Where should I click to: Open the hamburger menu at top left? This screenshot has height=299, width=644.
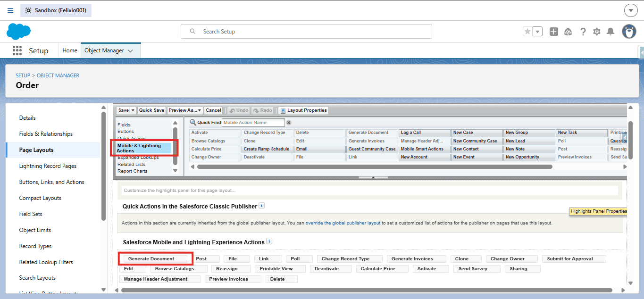10,10
